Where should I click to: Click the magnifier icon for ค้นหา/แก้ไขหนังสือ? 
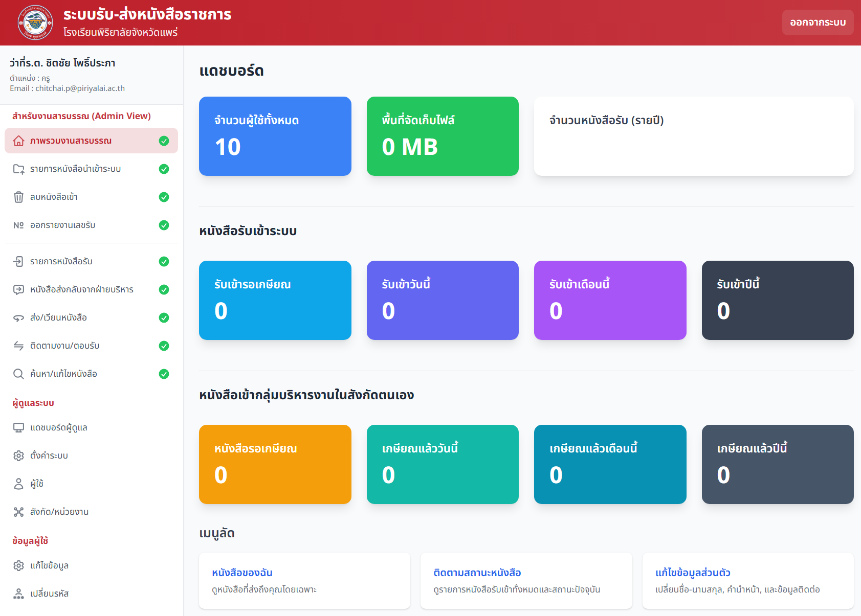18,374
